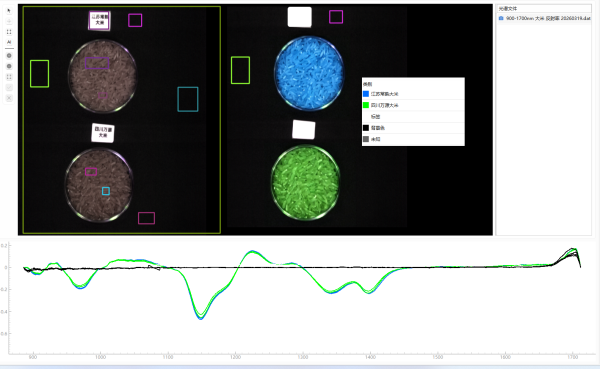Click the 900 tick on the wavelength axis
600x369 pixels.
point(33,357)
